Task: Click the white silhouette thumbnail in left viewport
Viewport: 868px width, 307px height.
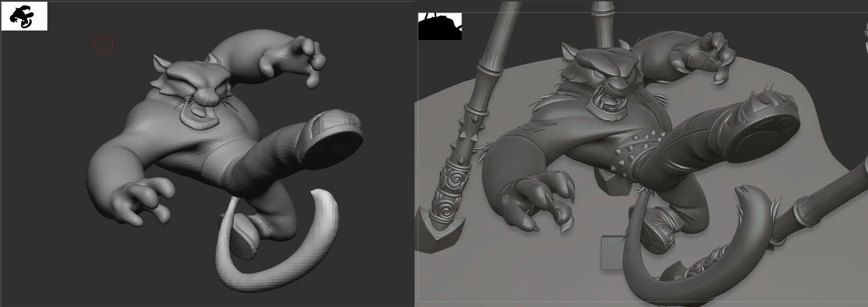Action: tap(24, 16)
